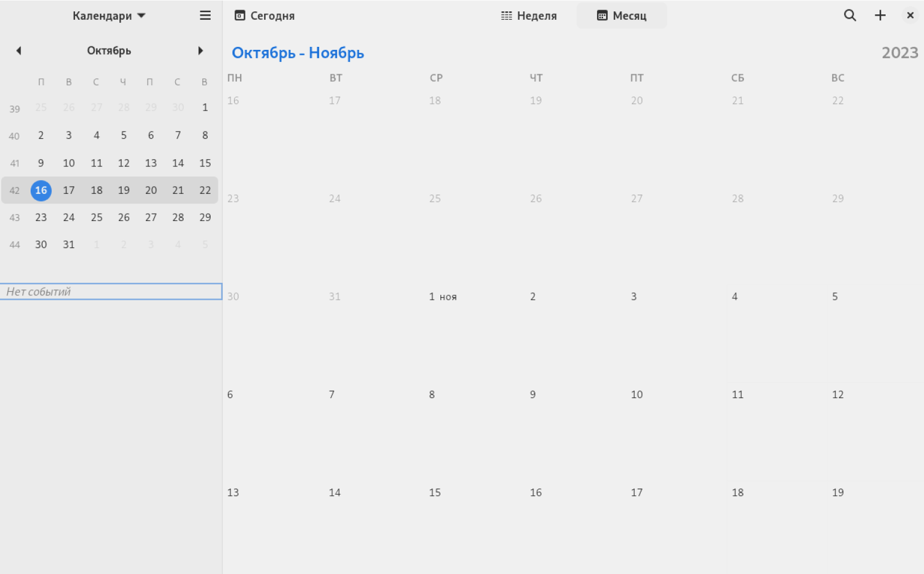This screenshot has height=574, width=924.
Task: Click the Октябрь month label in sidebar
Action: 109,51
